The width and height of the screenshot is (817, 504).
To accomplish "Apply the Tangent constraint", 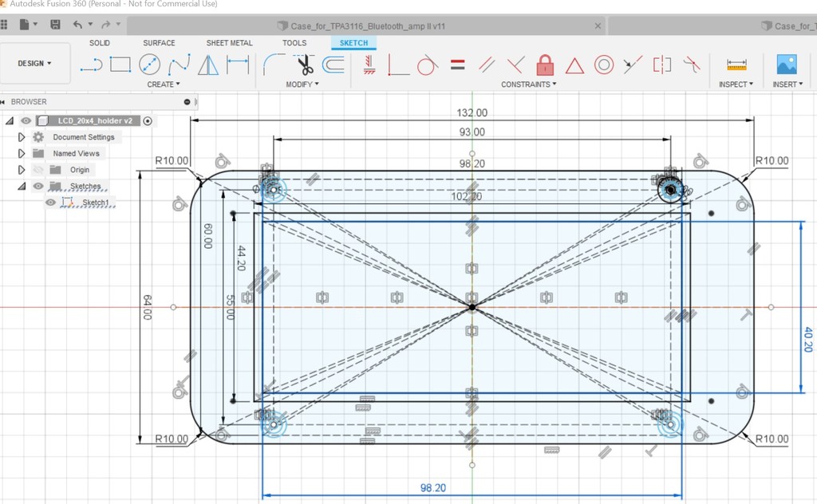I will (x=425, y=65).
